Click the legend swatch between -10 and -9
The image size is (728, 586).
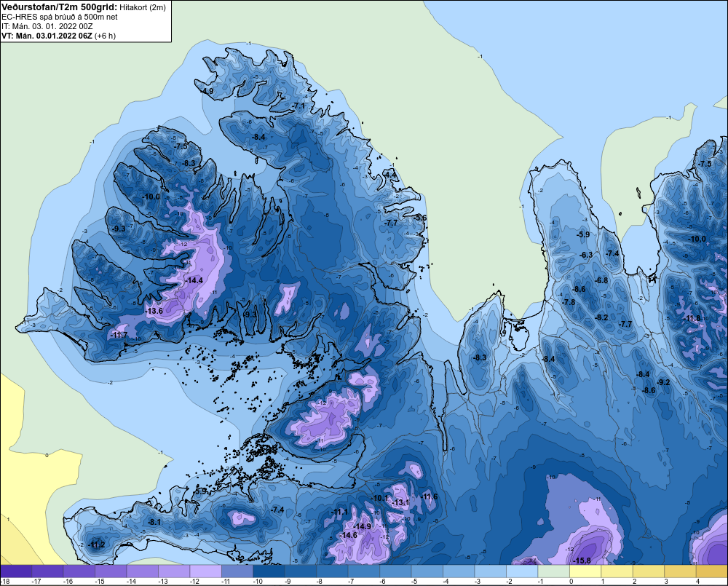pyautogui.click(x=269, y=571)
